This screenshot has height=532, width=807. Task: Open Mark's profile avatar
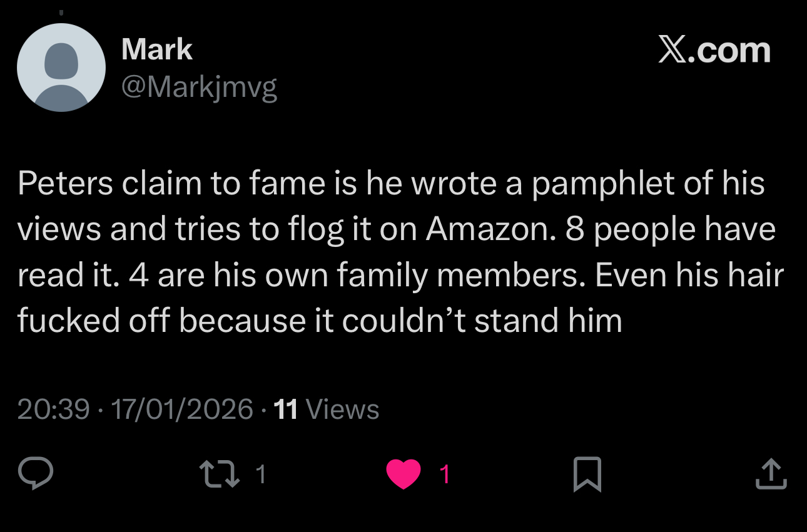pos(61,68)
